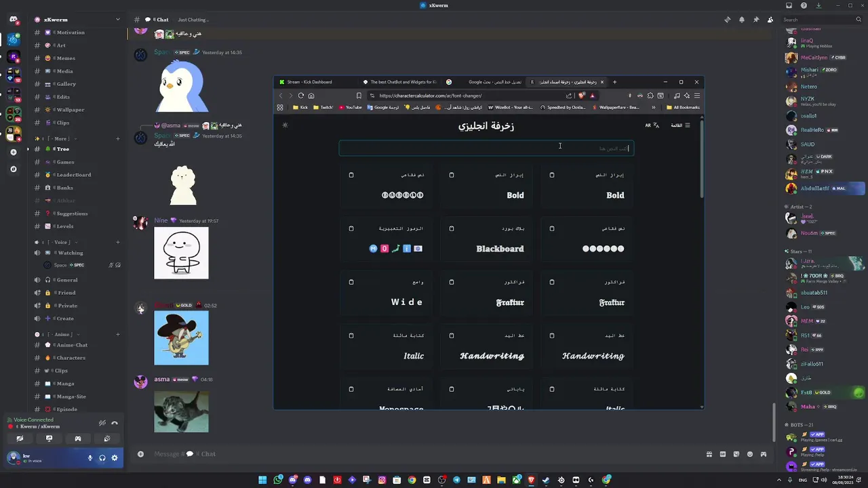Open Discord inbox icon
868x488 pixels.
[789, 5]
